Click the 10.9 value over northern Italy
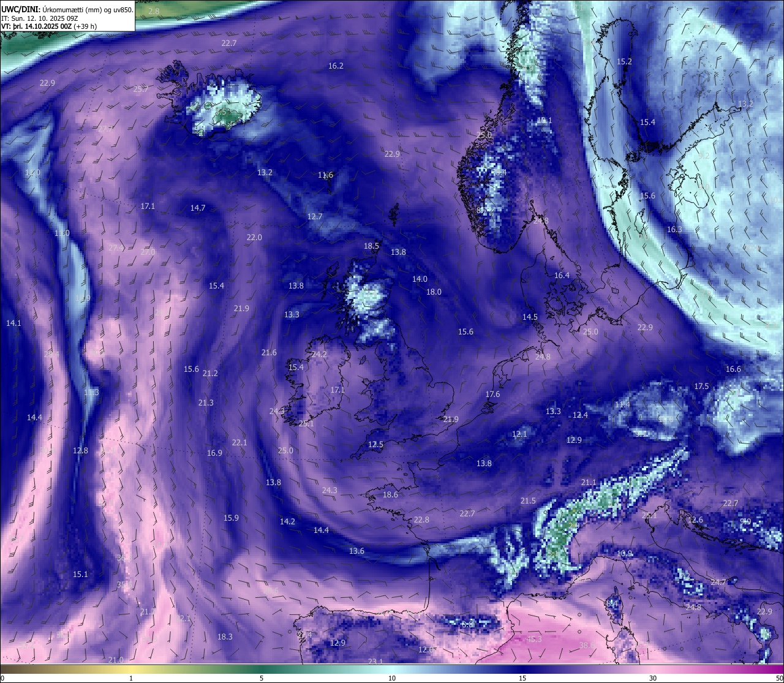The width and height of the screenshot is (784, 683). (x=625, y=554)
